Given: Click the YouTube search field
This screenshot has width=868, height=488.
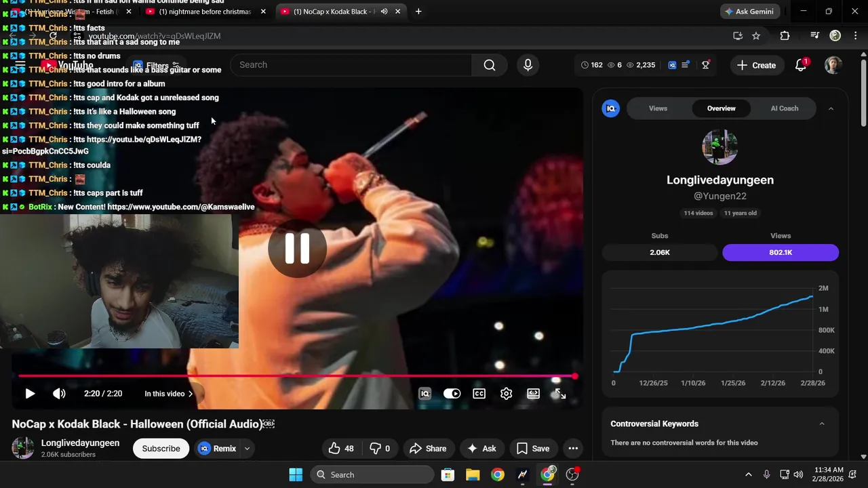Looking at the screenshot, I should [351, 65].
